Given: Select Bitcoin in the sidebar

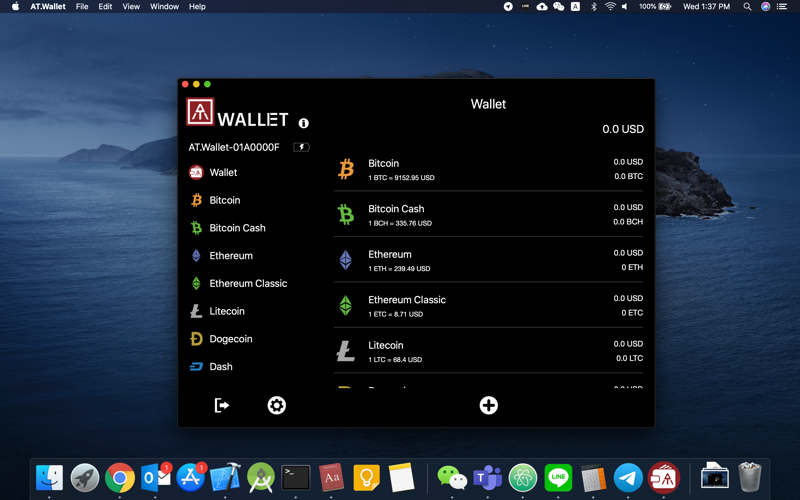Looking at the screenshot, I should point(224,200).
